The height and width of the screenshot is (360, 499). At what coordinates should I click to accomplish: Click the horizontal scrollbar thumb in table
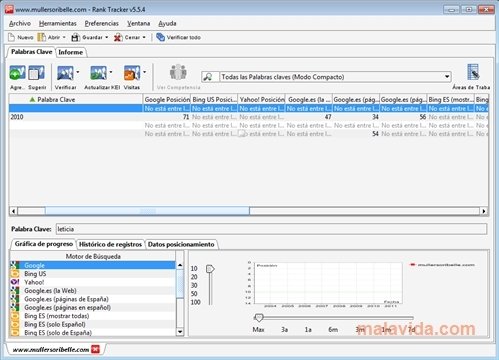pyautogui.click(x=147, y=211)
